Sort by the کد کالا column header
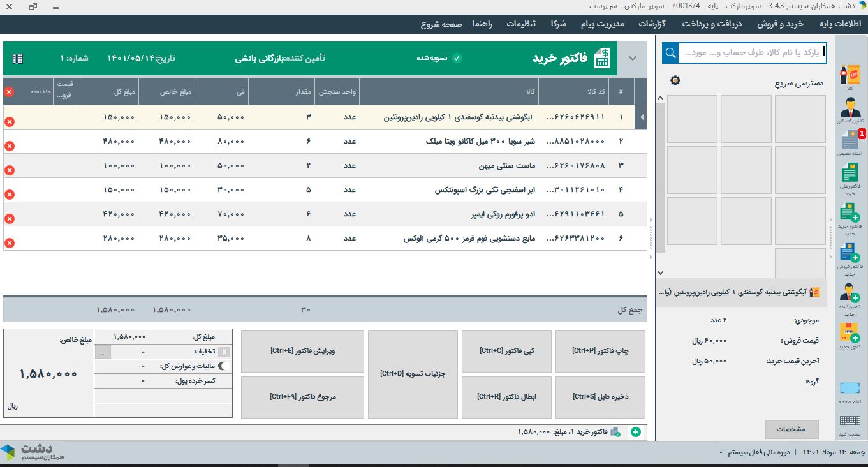868x467 pixels. pos(573,92)
